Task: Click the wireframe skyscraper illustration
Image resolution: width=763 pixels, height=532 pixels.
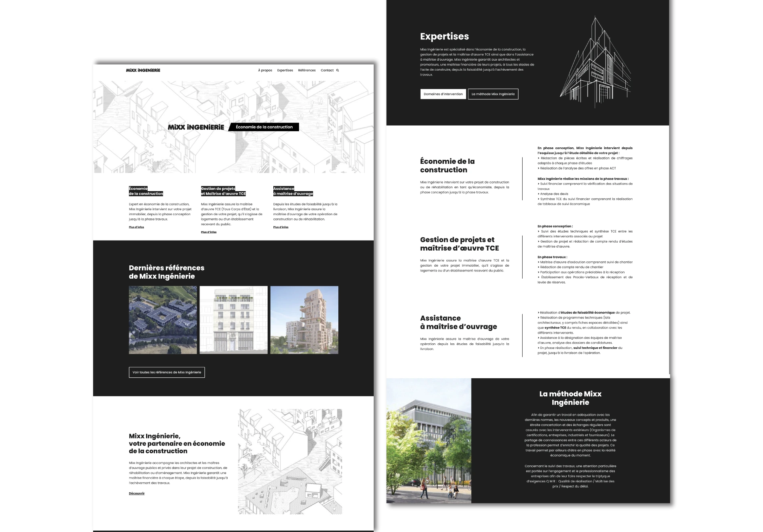Action: pyautogui.click(x=596, y=62)
